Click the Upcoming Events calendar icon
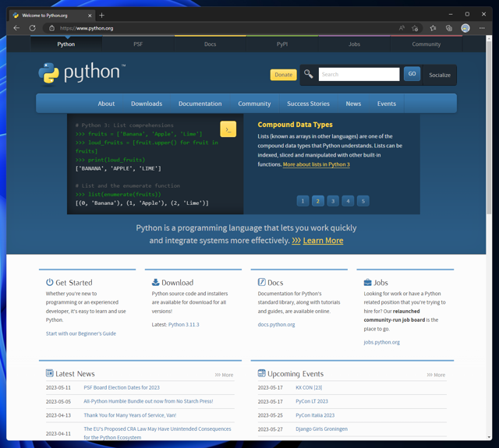The height and width of the screenshot is (448, 499). [261, 373]
